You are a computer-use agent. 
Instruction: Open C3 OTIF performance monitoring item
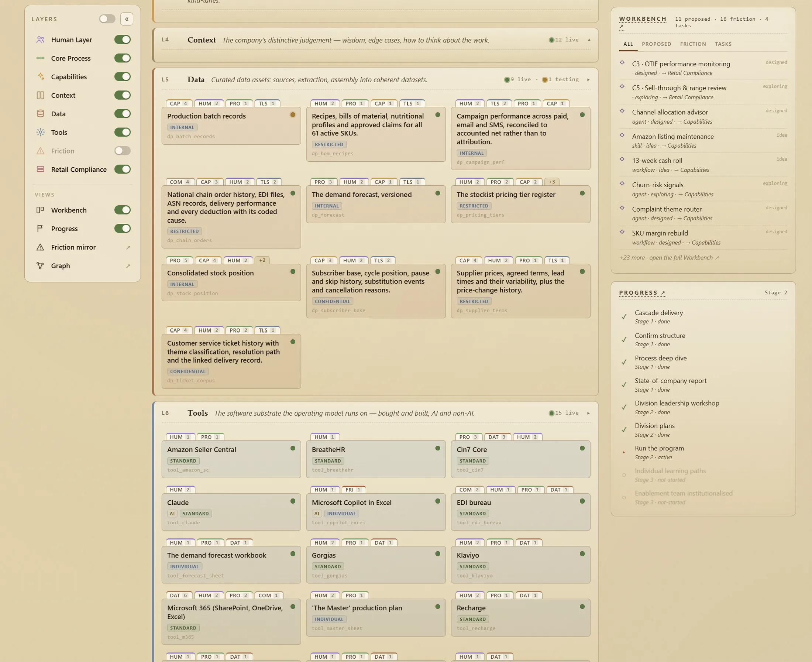click(x=703, y=68)
